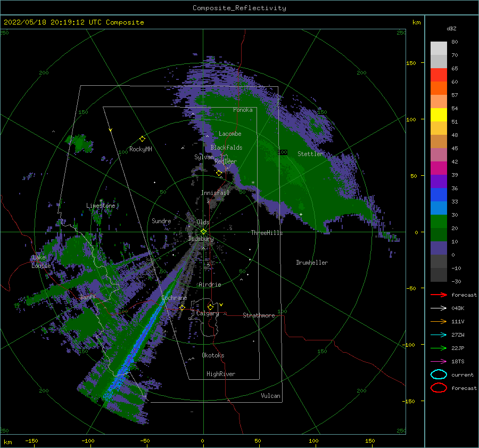Click the Olds city label
This screenshot has height=448, width=479.
203,222
